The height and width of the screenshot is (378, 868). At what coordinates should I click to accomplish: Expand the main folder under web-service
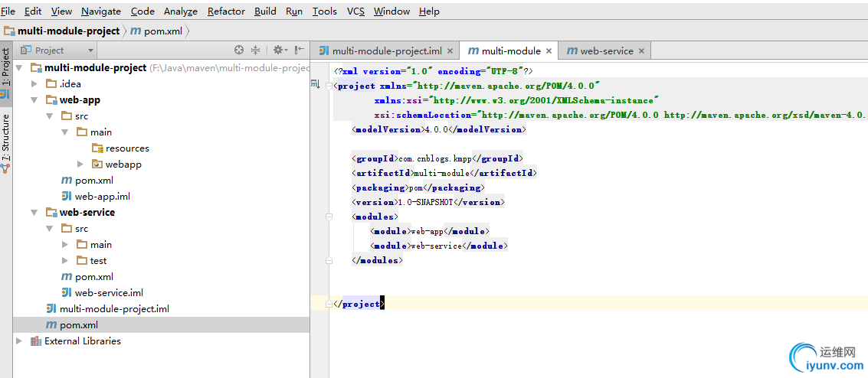point(65,244)
